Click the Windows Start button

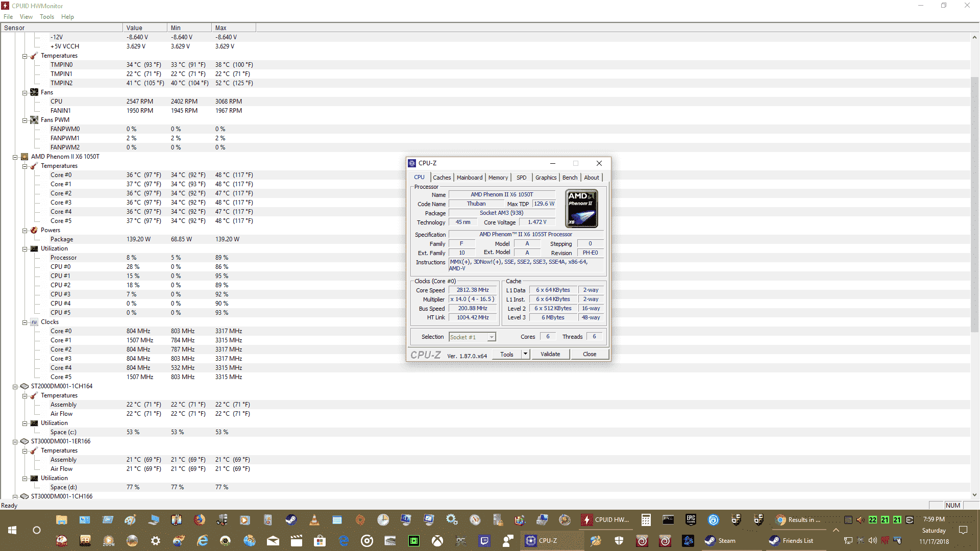pyautogui.click(x=12, y=530)
